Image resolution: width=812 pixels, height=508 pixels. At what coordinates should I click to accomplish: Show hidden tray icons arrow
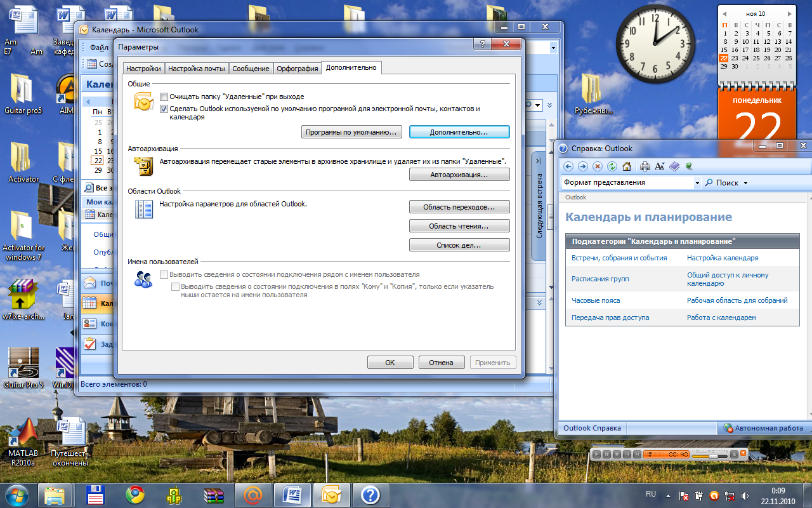[668, 495]
